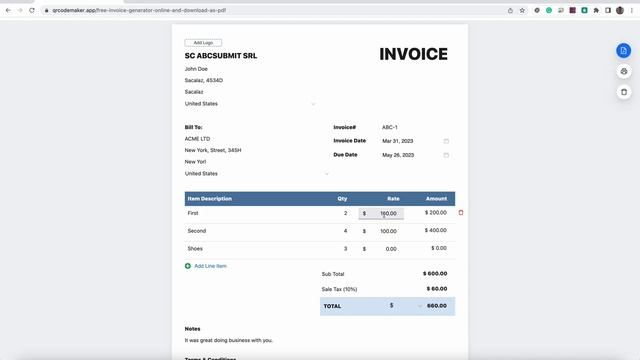
Task: Edit the invoice number ABC-1 field
Action: [x=390, y=127]
